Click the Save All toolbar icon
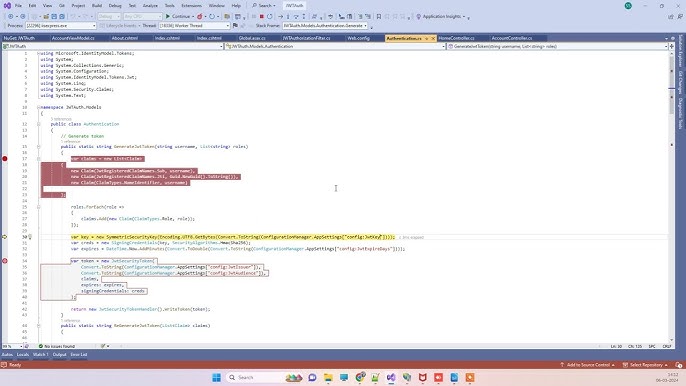Image resolution: width=686 pixels, height=386 pixels. click(62, 16)
